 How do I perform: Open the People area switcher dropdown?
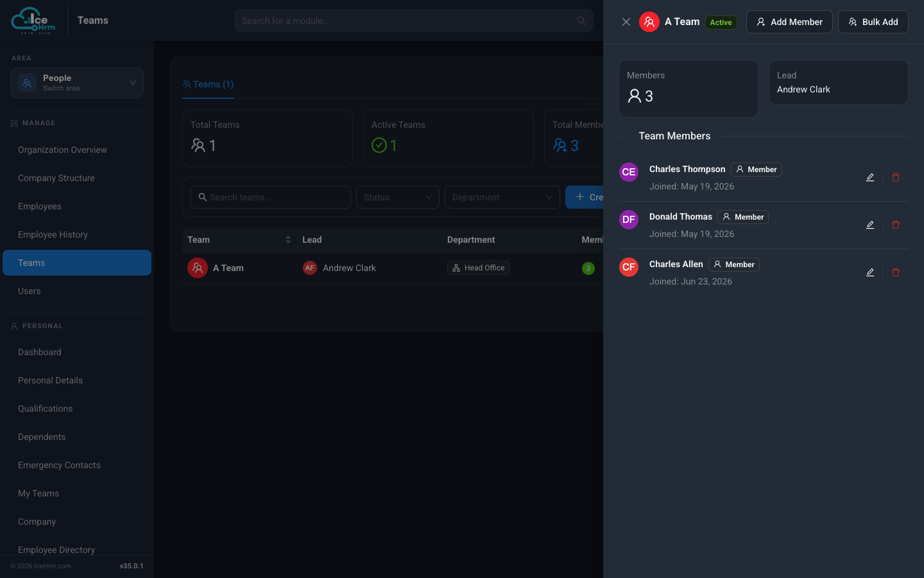pyautogui.click(x=77, y=83)
